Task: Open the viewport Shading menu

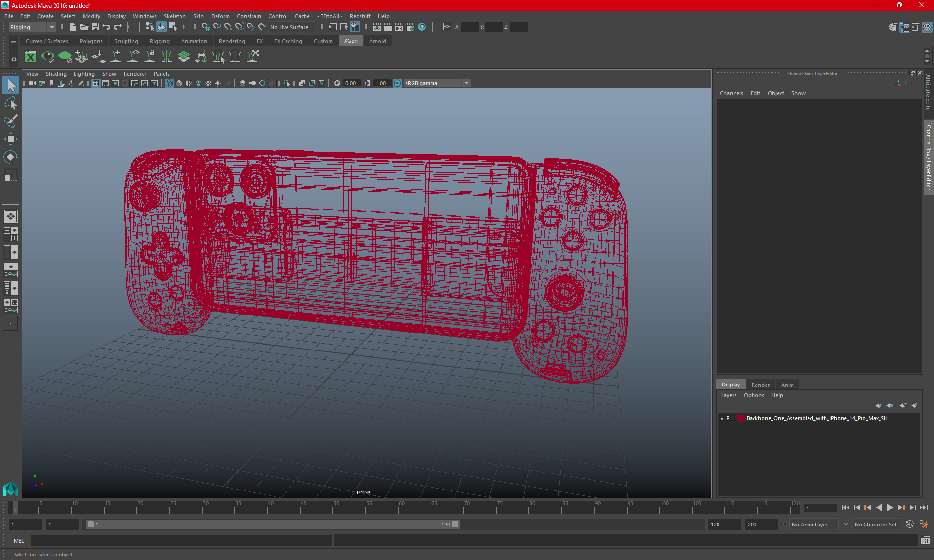Action: (x=56, y=74)
